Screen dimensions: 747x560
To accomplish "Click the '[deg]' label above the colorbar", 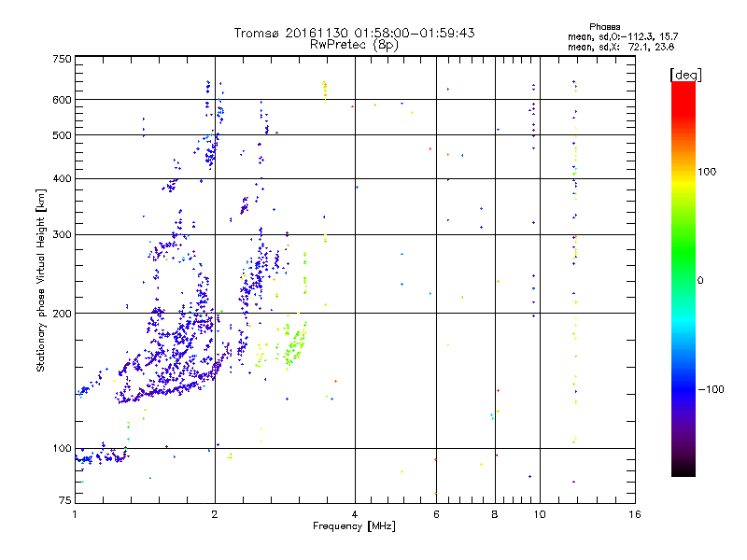I will (x=685, y=75).
